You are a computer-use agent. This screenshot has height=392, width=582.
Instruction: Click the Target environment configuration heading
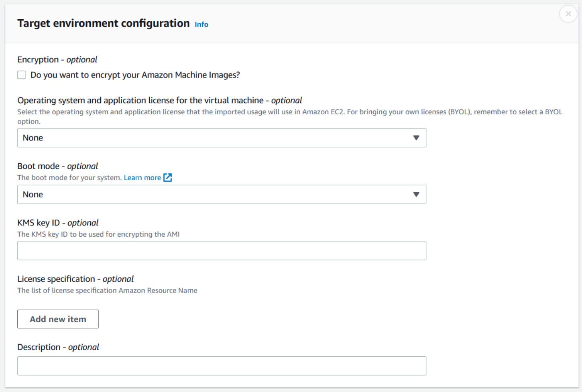coord(104,23)
